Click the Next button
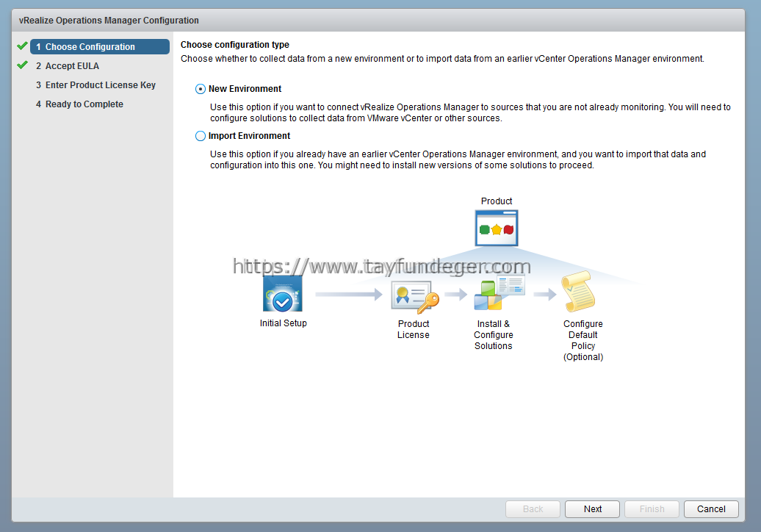Screen dimensions: 761x532 point(592,509)
